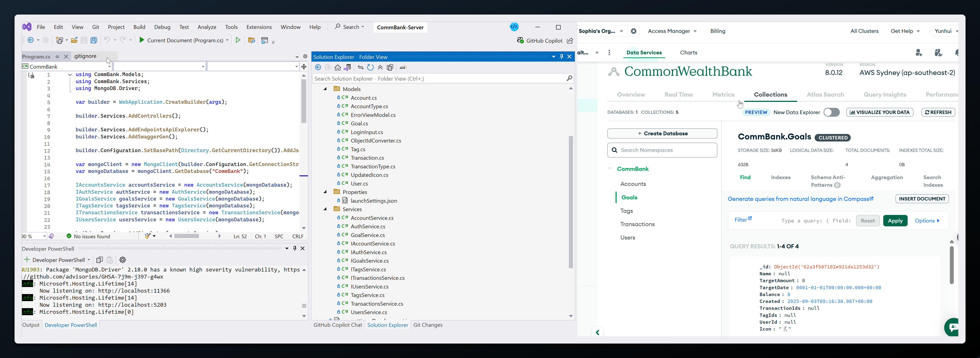Screen dimensions: 980x358
Task: Click the Open File toolbar icon
Action: point(74,40)
